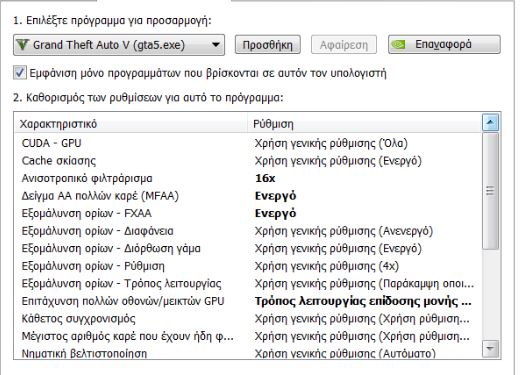Select the Εξομάλυνση ορίων - FXAA row
The width and height of the screenshot is (520, 375).
click(248, 213)
